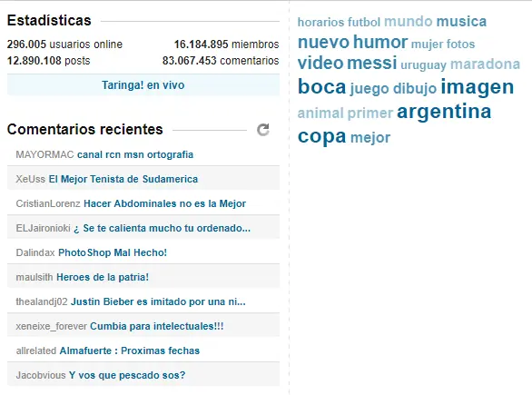Select the 'boca' tag
The height and width of the screenshot is (395, 532).
pos(321,86)
